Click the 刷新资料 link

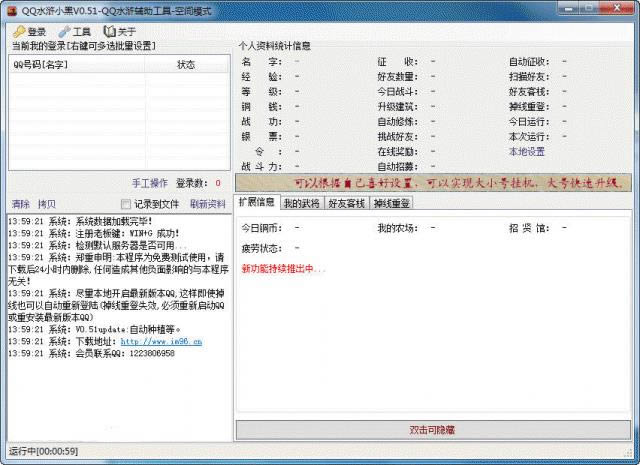[x=208, y=204]
